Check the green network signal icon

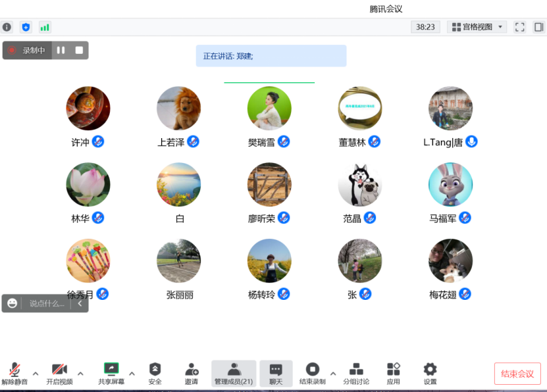coord(45,27)
